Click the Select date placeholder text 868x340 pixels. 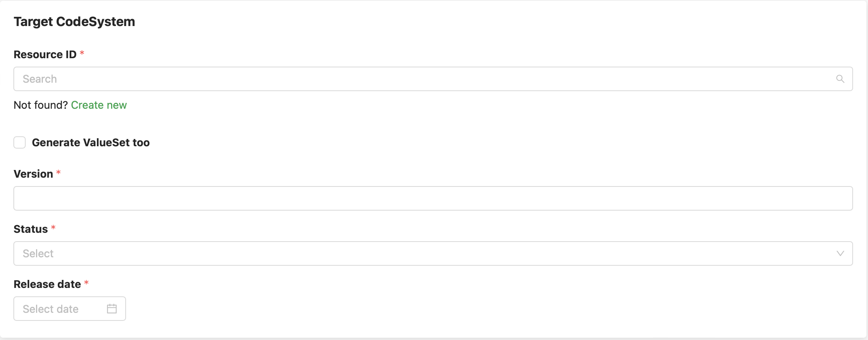tap(51, 309)
